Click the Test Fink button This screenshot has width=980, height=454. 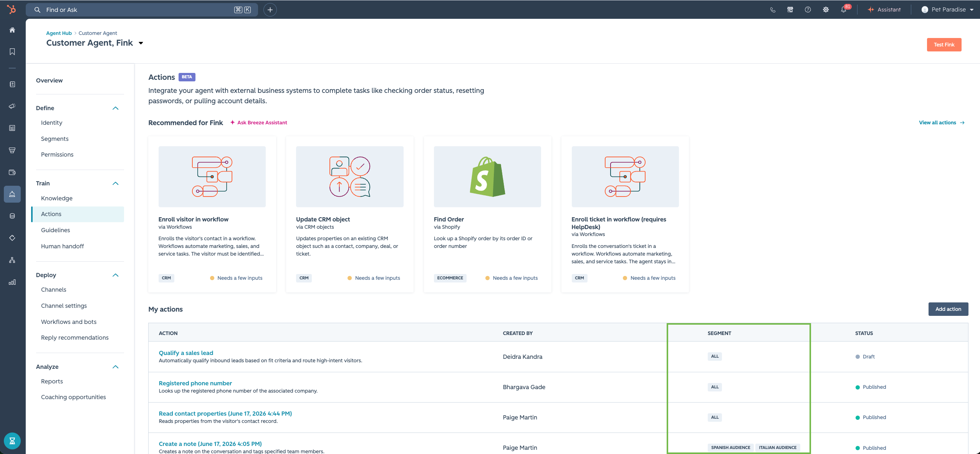point(944,45)
